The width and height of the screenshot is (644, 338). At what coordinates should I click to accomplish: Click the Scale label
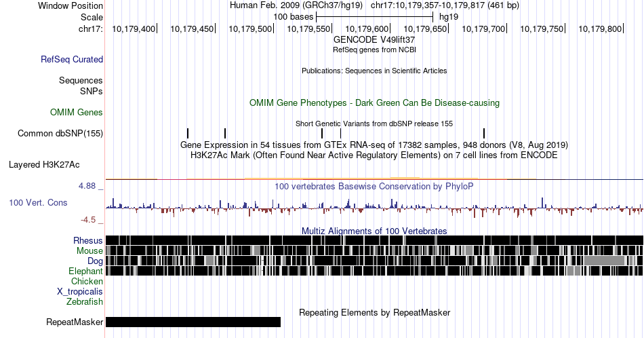[92, 17]
